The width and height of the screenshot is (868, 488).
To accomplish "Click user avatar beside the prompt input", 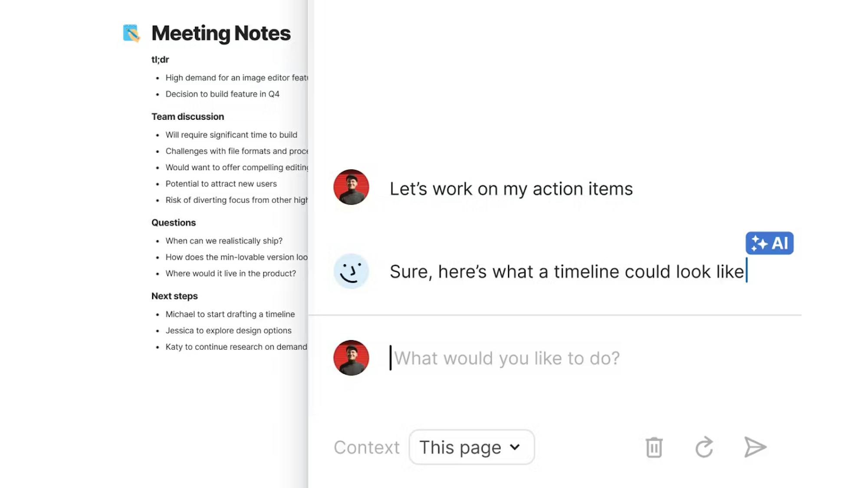I will click(x=351, y=358).
